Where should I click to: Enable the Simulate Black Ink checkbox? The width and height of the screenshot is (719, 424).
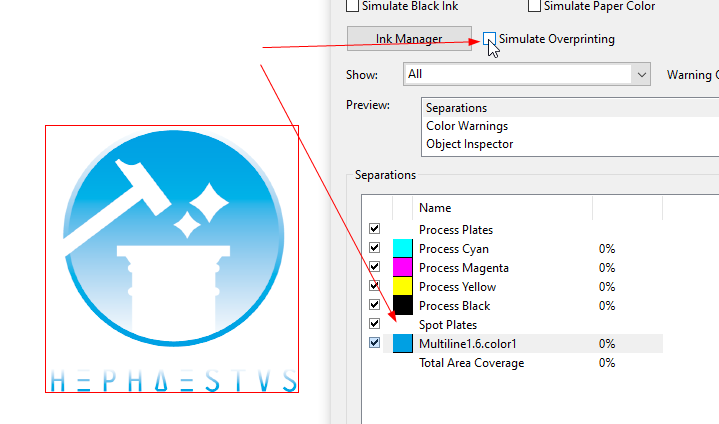[x=352, y=6]
